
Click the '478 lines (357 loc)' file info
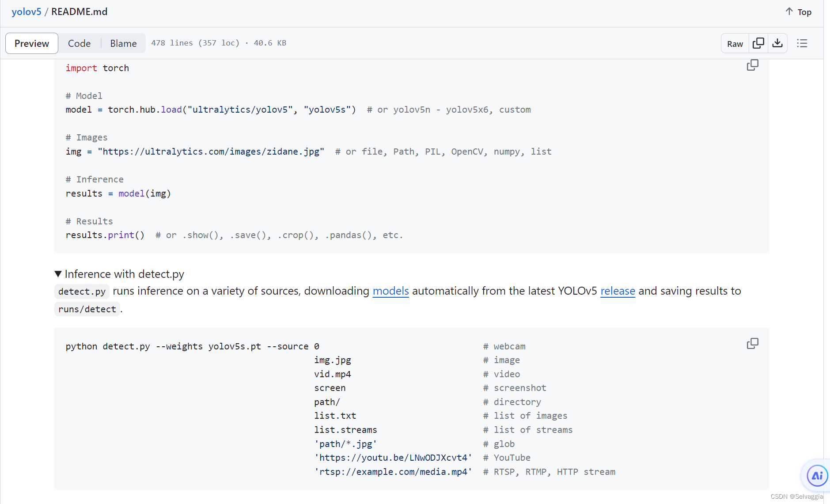(x=195, y=43)
